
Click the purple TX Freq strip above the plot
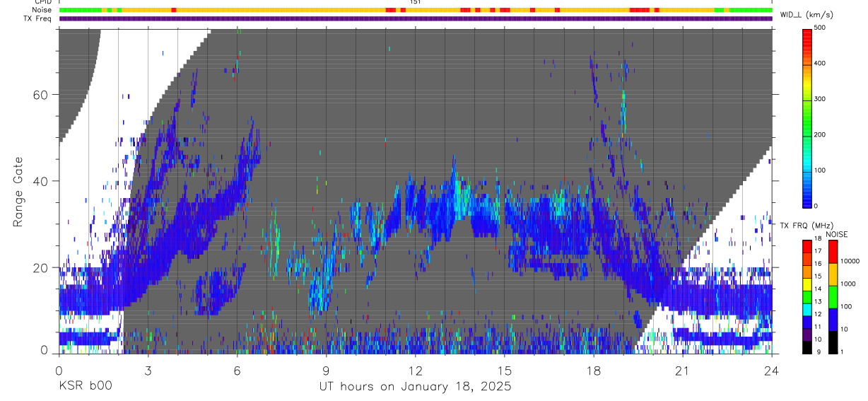click(416, 18)
